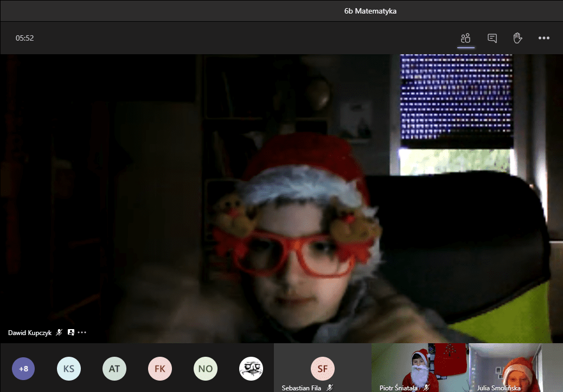Click the SF avatar of Sebastian Fila
This screenshot has width=563, height=392.
pos(322,369)
